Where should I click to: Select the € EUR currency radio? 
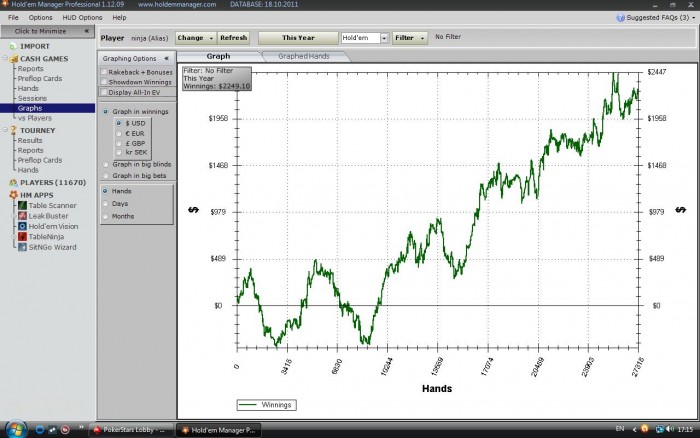point(118,133)
